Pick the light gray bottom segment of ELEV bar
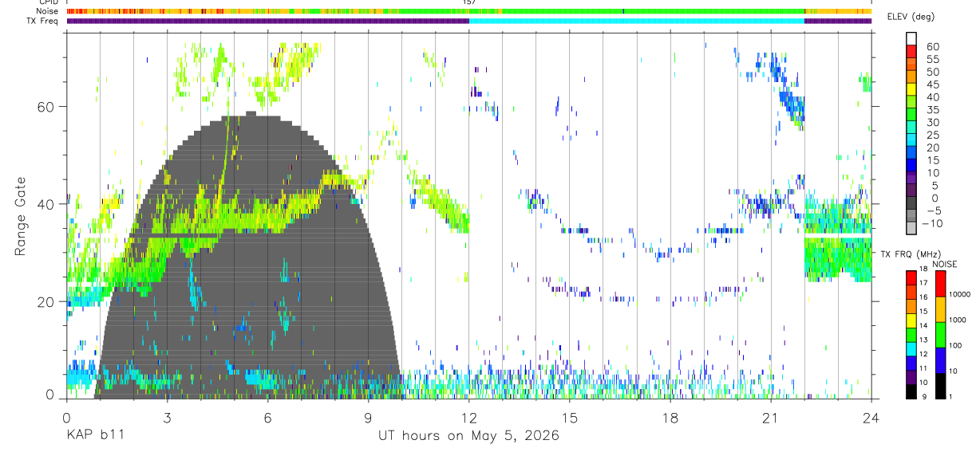Image resolution: width=980 pixels, height=452 pixels. [x=911, y=229]
